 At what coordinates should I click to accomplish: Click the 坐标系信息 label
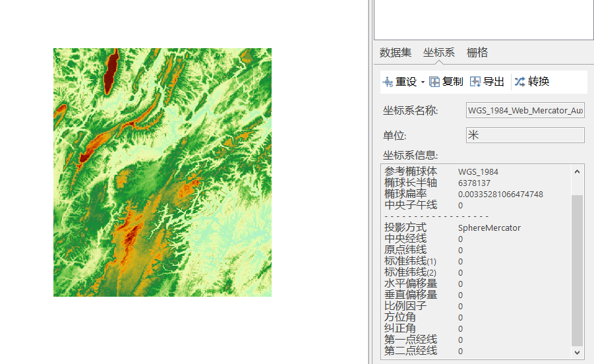click(x=410, y=156)
